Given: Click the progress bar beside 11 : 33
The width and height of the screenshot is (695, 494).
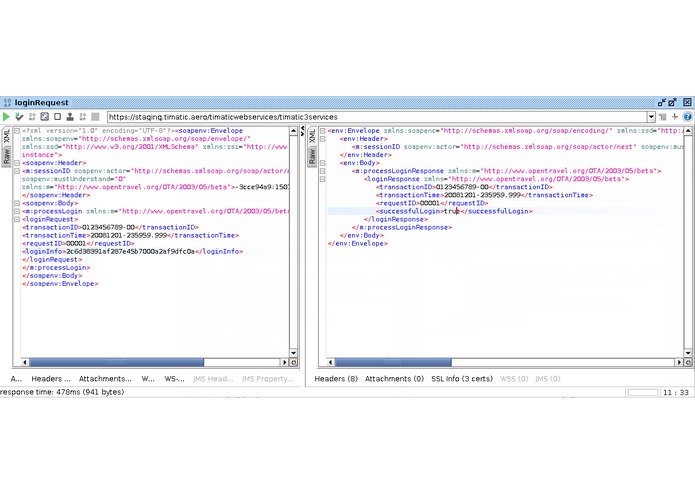Looking at the screenshot, I should [643, 392].
